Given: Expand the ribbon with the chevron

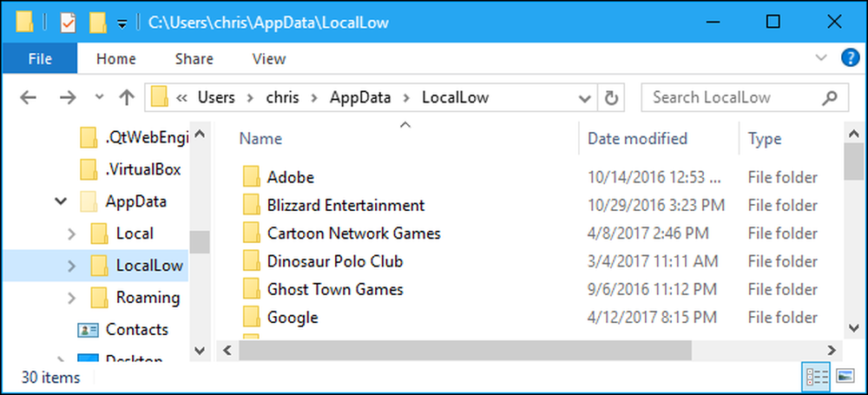Looking at the screenshot, I should [821, 57].
